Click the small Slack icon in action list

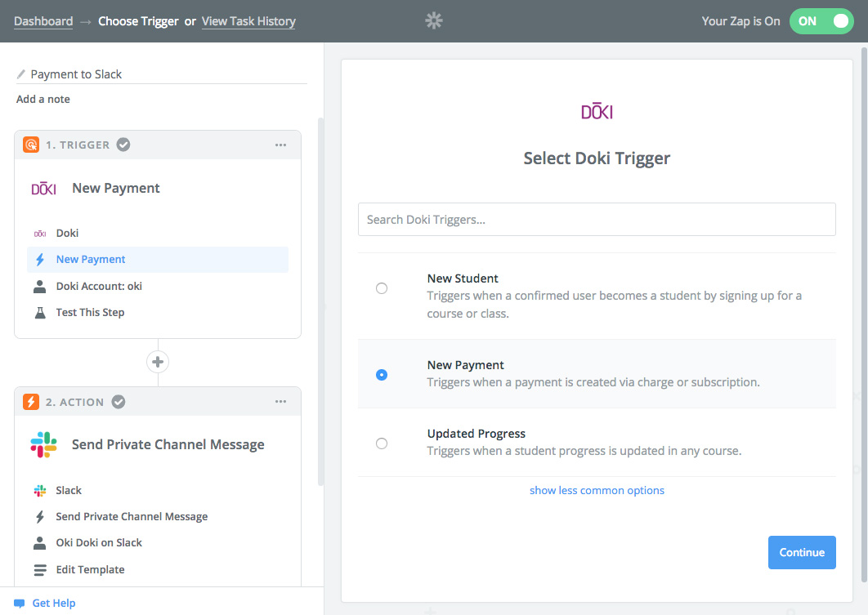click(40, 491)
